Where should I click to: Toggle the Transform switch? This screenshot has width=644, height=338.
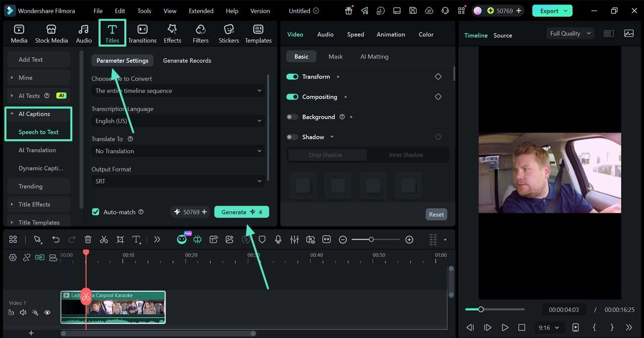[x=292, y=77]
